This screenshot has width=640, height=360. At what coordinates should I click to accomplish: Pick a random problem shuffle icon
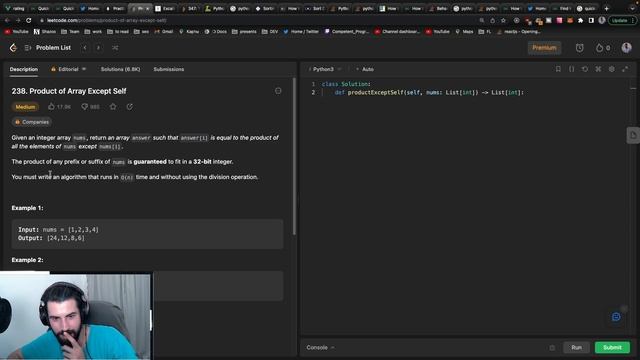coord(115,48)
